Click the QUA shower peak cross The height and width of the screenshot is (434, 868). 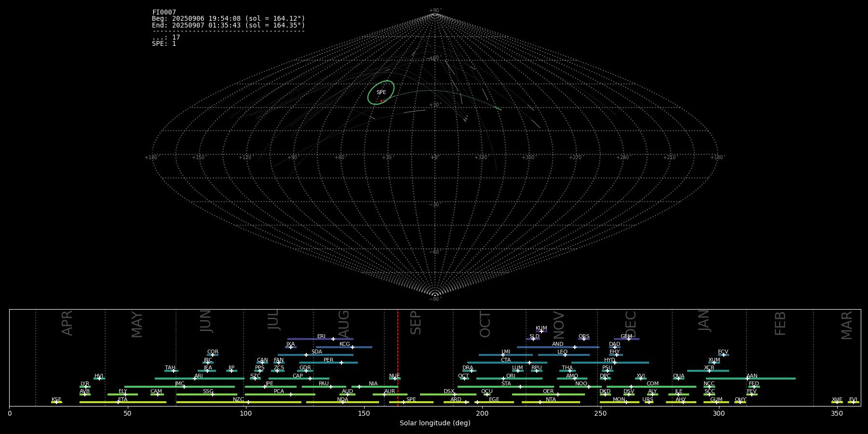tap(678, 379)
